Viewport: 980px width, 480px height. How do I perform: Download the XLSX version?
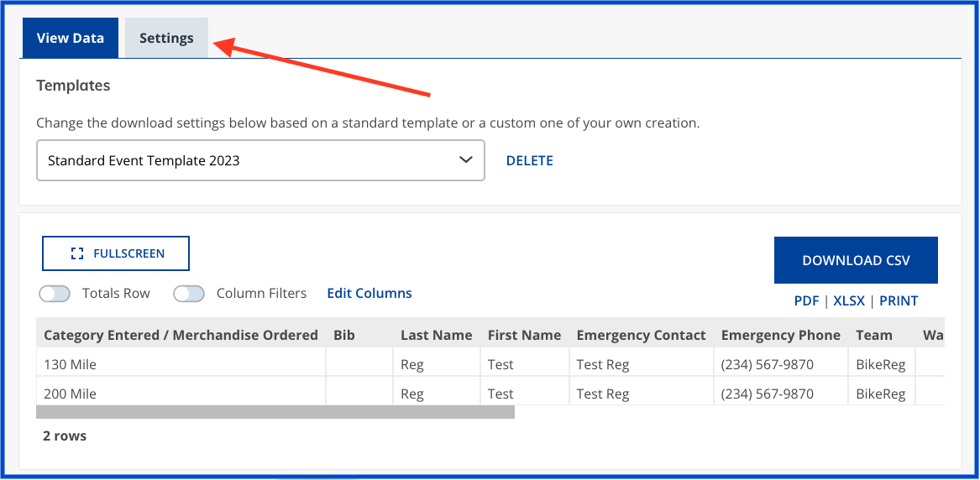point(851,301)
